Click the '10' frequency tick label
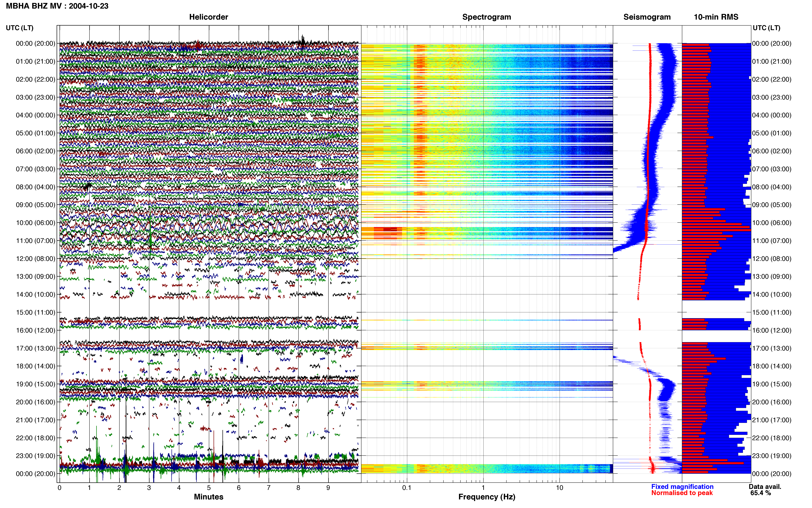Screen dimensions: 812x508 559,487
